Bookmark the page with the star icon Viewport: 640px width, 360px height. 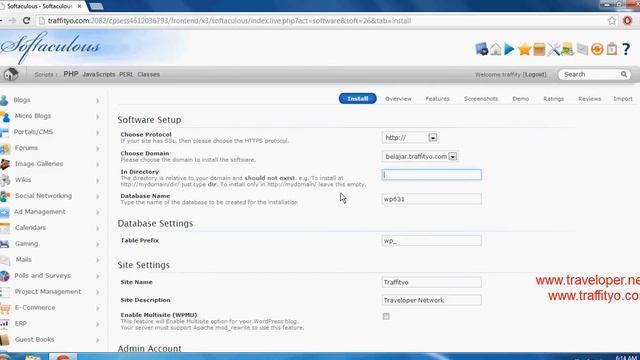point(611,20)
